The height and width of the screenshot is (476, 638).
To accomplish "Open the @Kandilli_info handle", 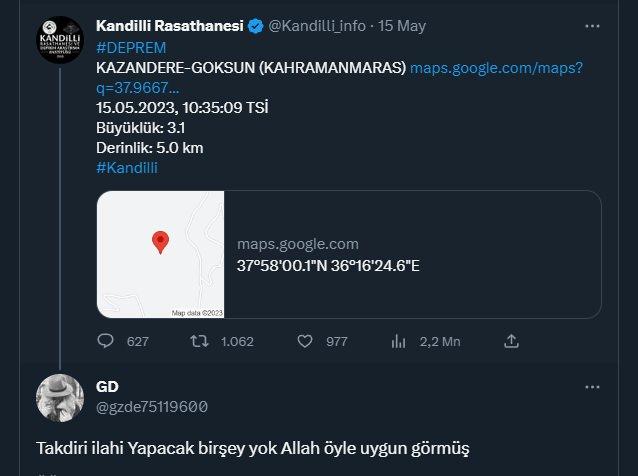I will [x=317, y=26].
